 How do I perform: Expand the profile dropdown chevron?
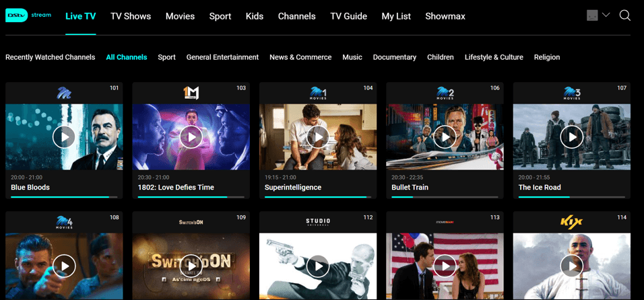[x=606, y=15]
